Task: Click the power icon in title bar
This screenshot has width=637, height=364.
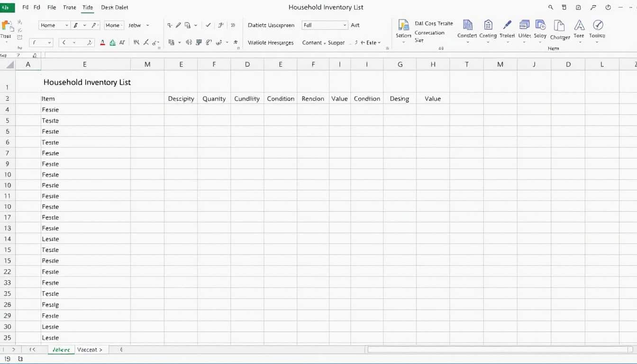Action: pyautogui.click(x=608, y=7)
